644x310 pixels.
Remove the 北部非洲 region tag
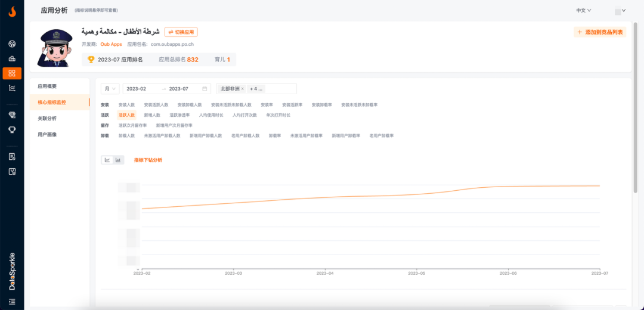(x=243, y=89)
